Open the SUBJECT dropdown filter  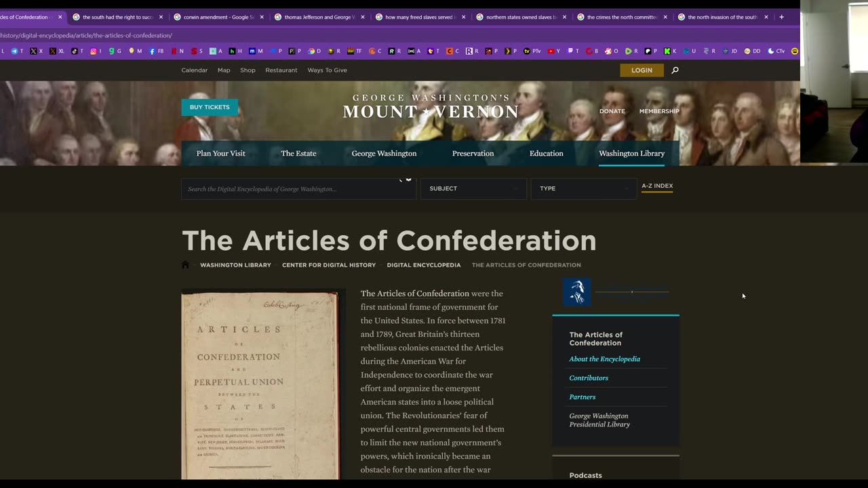click(x=473, y=188)
